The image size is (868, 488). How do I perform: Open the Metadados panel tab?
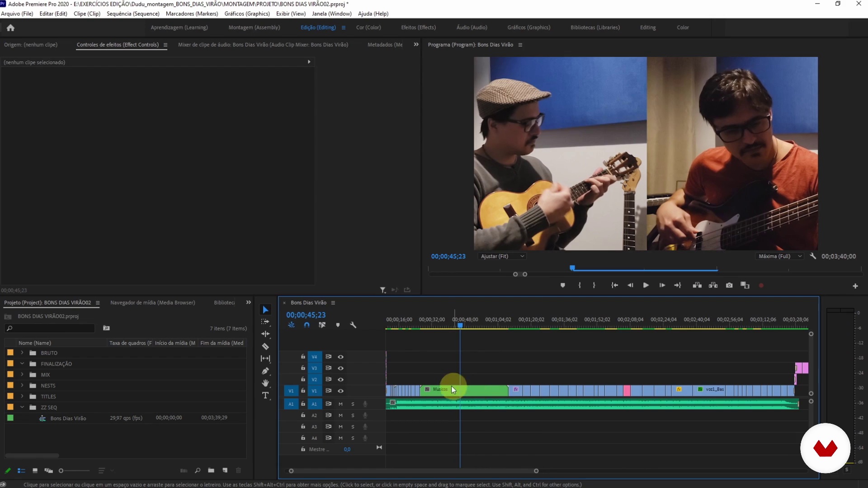pyautogui.click(x=385, y=45)
